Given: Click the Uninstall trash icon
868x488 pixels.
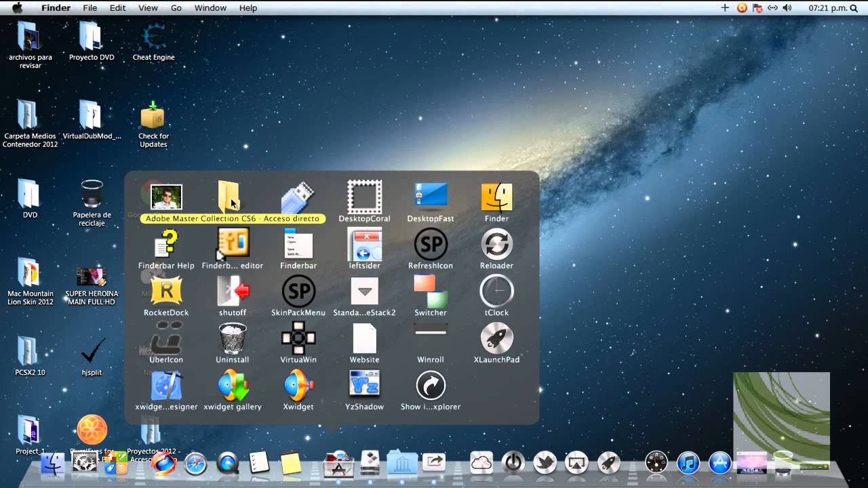Looking at the screenshot, I should [x=232, y=338].
